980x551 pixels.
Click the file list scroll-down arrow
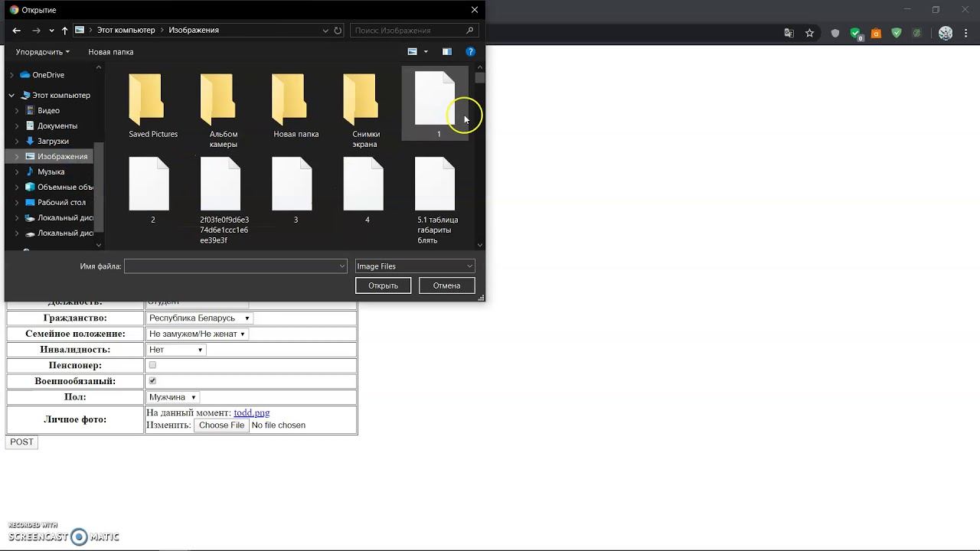[x=480, y=245]
